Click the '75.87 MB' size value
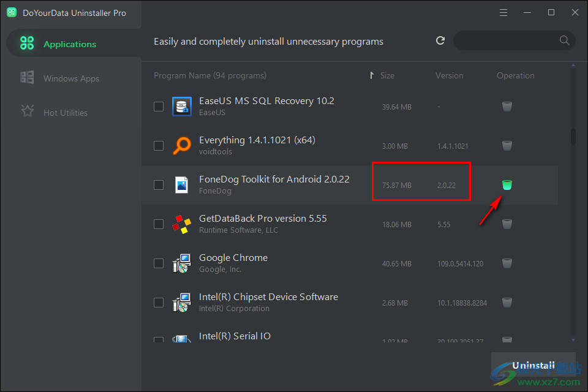Image resolution: width=588 pixels, height=392 pixels. 397,186
